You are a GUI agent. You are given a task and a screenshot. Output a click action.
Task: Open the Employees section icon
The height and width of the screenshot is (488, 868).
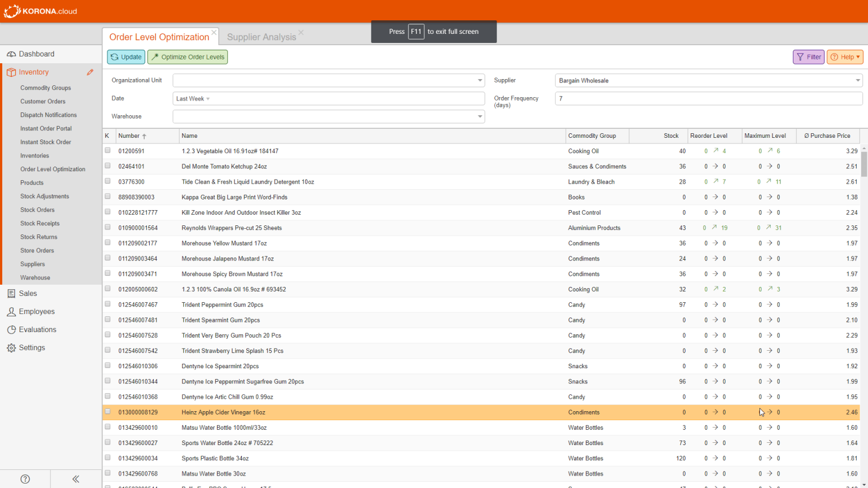[11, 311]
